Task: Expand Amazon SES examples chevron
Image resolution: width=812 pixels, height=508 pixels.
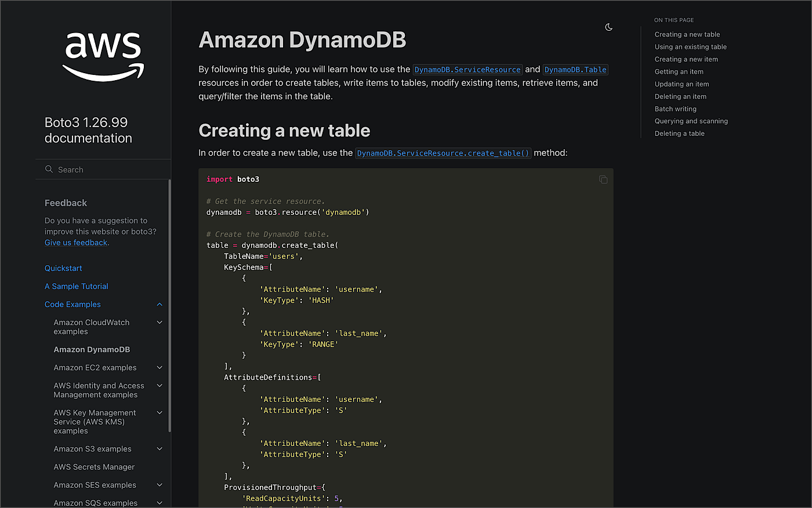Action: tap(159, 485)
